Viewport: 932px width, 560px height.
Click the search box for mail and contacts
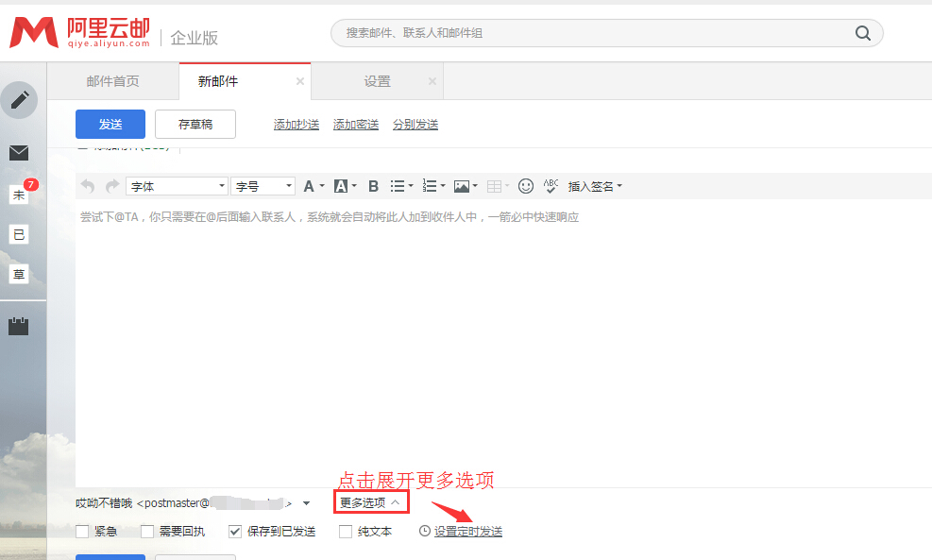(595, 33)
